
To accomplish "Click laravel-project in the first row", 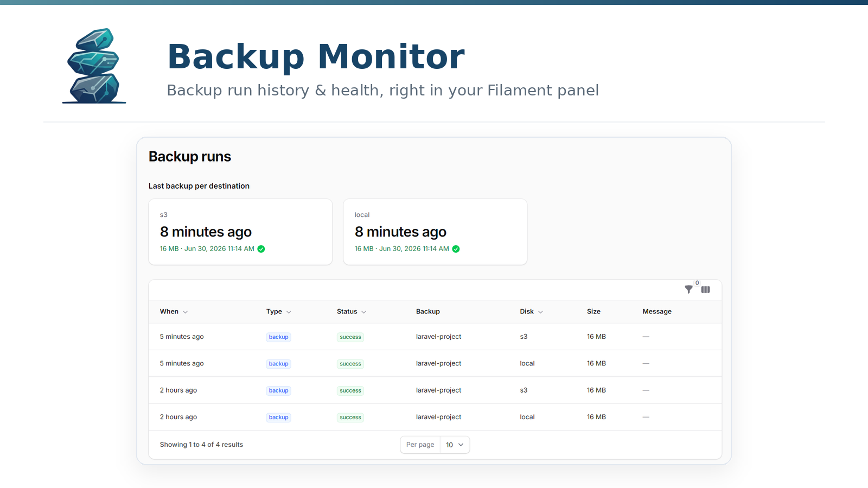I will click(x=438, y=337).
